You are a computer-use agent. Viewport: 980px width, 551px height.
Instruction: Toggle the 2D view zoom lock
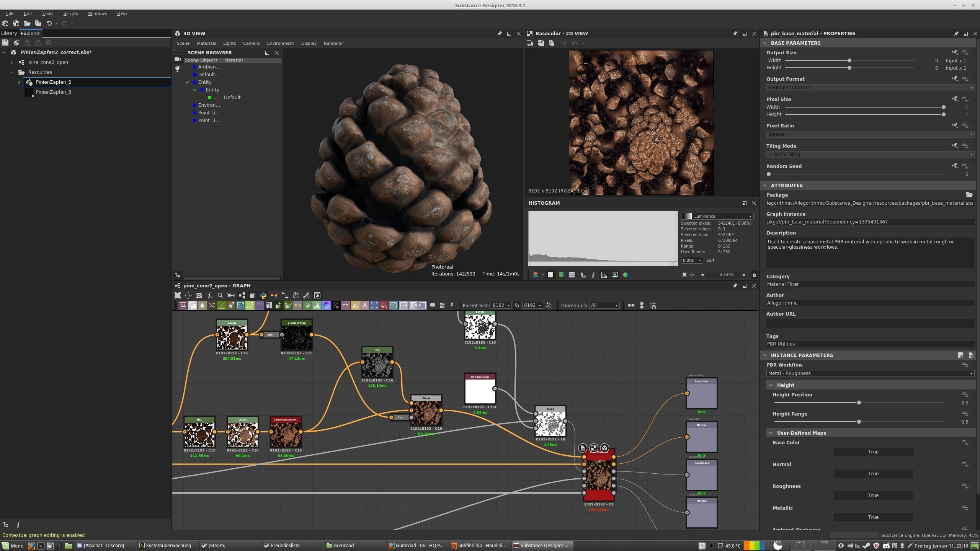pos(754,275)
